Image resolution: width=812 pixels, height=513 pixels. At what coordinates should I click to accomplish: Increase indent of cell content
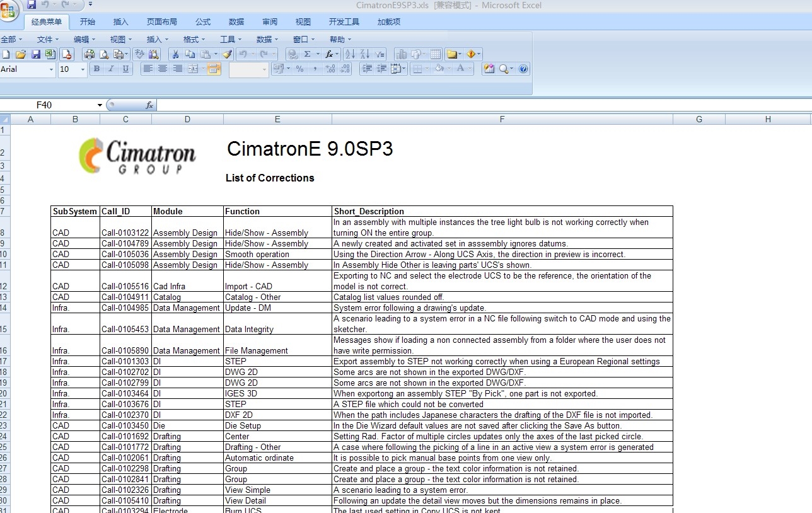(382, 69)
